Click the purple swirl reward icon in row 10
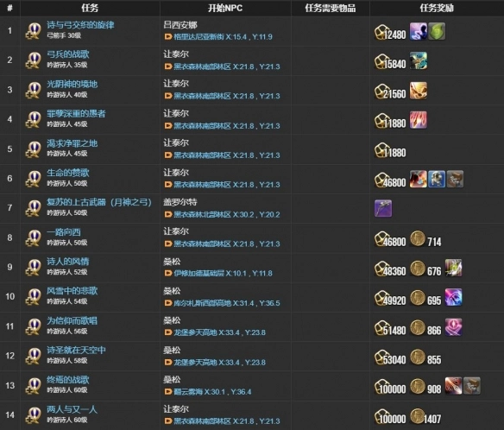The height and width of the screenshot is (430, 504). click(x=453, y=297)
